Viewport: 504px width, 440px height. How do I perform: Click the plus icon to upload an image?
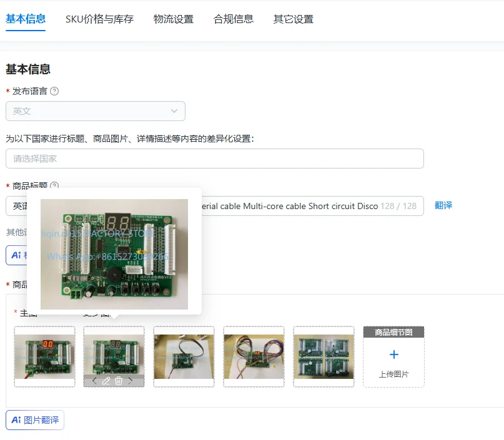pos(393,354)
